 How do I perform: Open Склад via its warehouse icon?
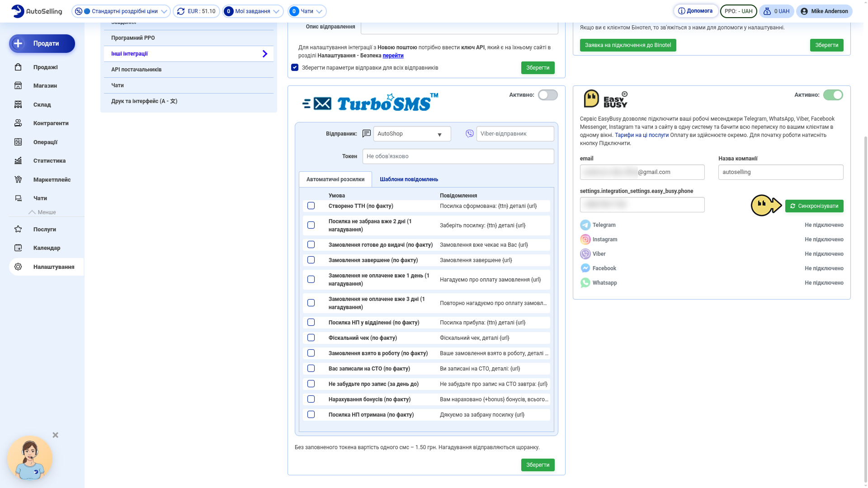click(x=18, y=104)
